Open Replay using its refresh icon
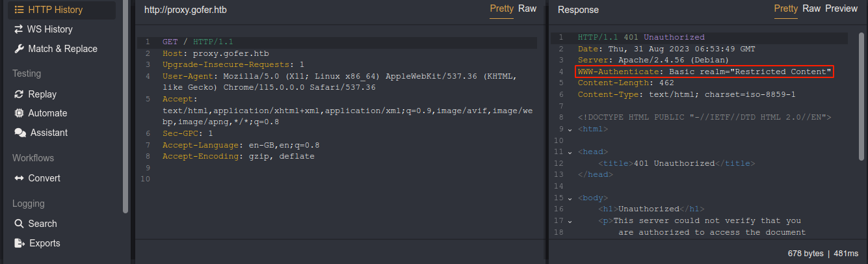The image size is (868, 264). [x=18, y=94]
